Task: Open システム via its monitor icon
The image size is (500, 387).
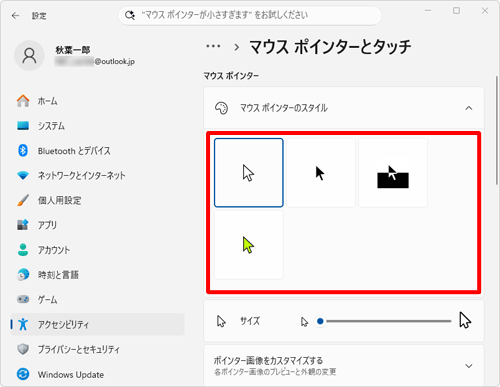Action: (x=23, y=126)
